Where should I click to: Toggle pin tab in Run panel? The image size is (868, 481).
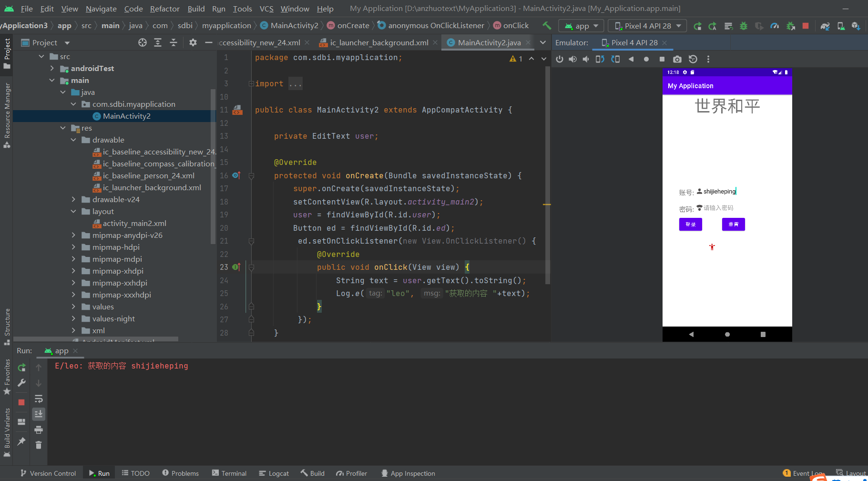tap(21, 441)
